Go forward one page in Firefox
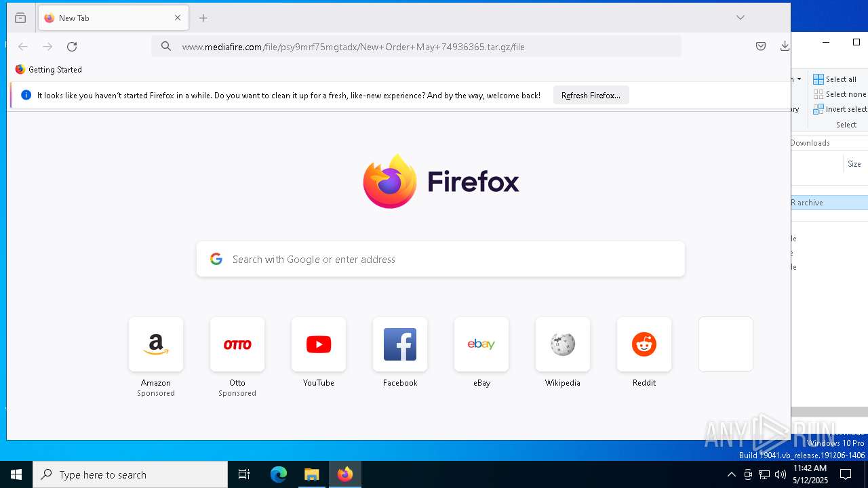The height and width of the screenshot is (488, 868). 47,47
